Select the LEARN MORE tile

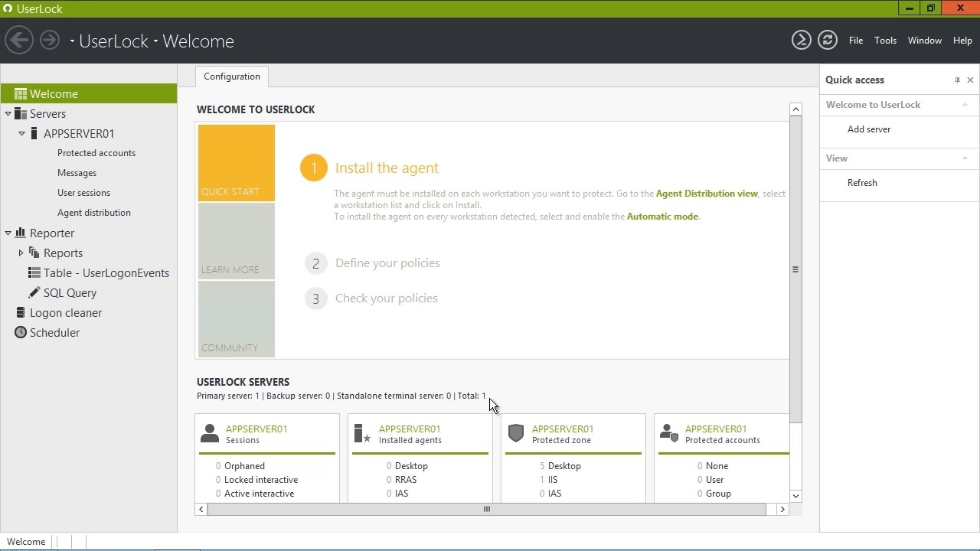pyautogui.click(x=237, y=241)
